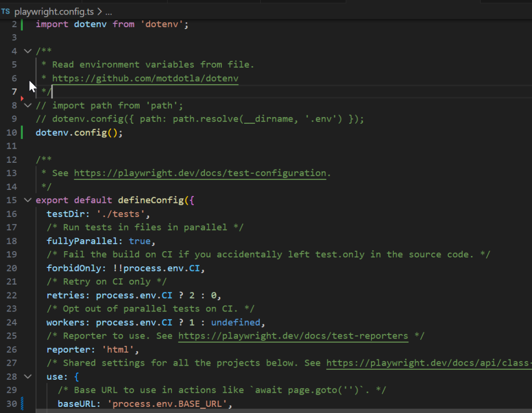The height and width of the screenshot is (413, 532).
Task: Click green change indicator beside line 10
Action: 22,133
